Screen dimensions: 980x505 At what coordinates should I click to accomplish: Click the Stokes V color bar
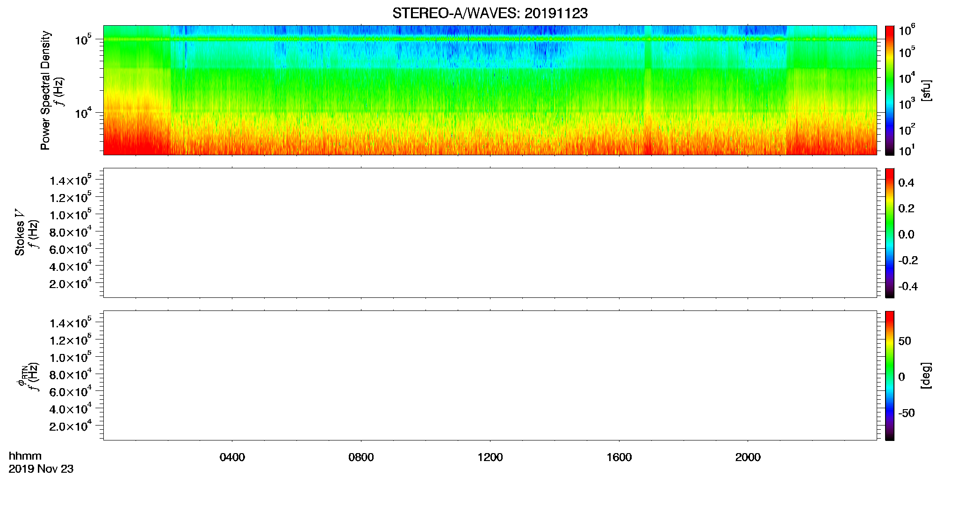click(x=889, y=233)
